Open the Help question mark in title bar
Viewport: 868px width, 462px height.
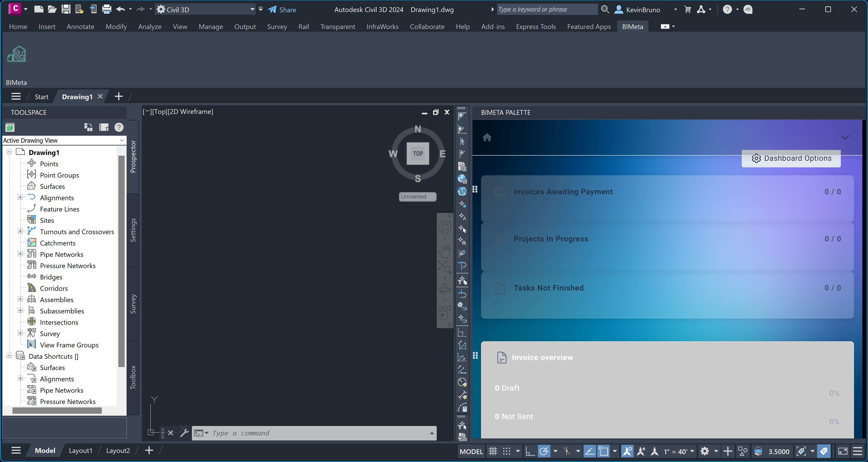coord(727,10)
